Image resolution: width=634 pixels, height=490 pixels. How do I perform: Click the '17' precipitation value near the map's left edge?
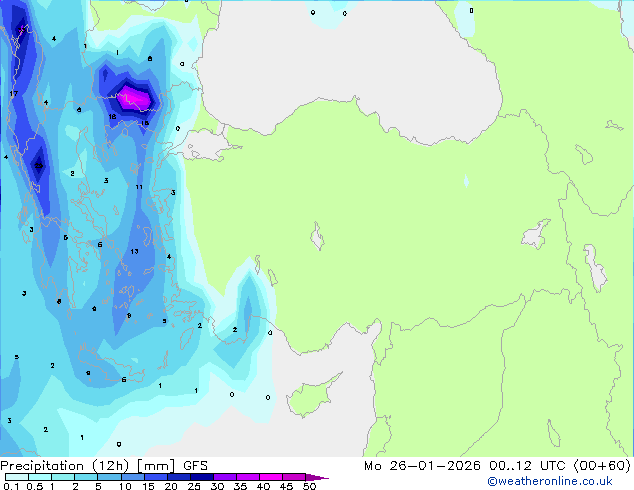[x=13, y=93]
